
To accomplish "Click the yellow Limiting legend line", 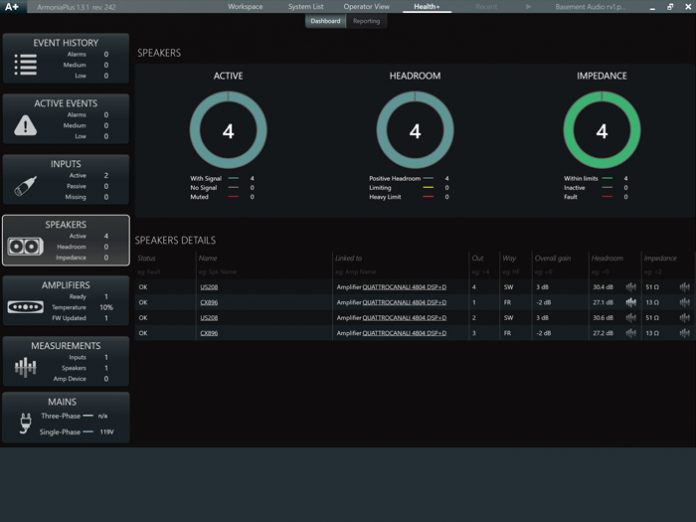I will point(428,188).
